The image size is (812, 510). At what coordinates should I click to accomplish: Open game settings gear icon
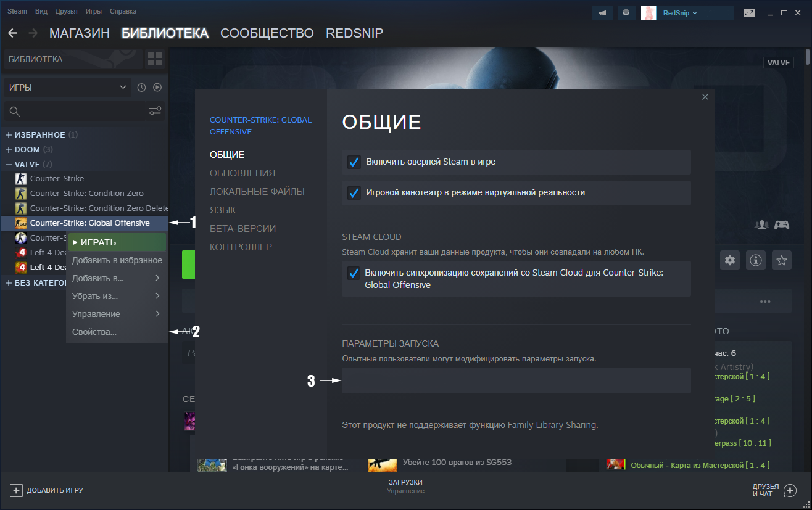731,260
